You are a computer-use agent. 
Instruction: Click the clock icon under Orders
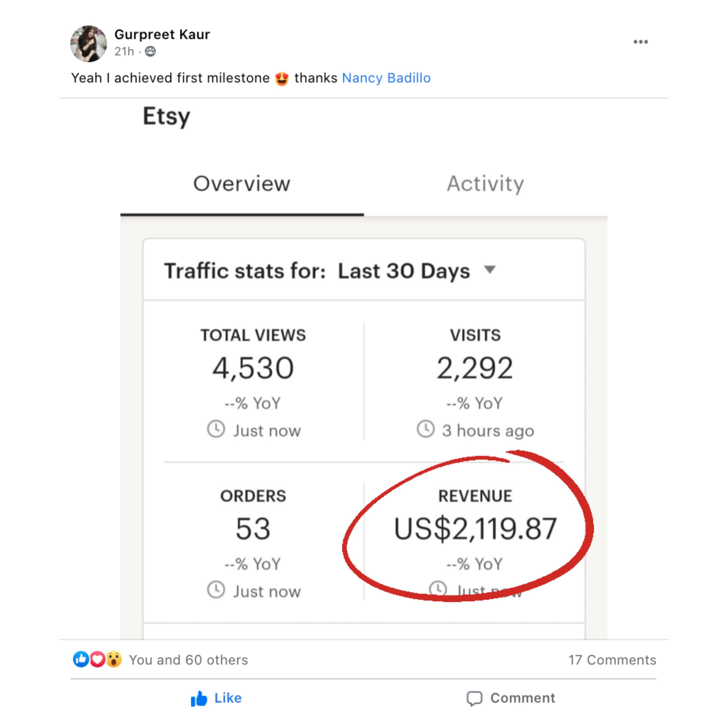coord(216,590)
